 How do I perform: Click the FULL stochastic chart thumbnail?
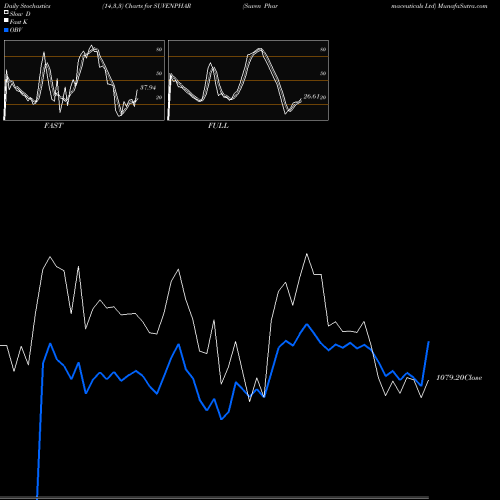point(248,80)
